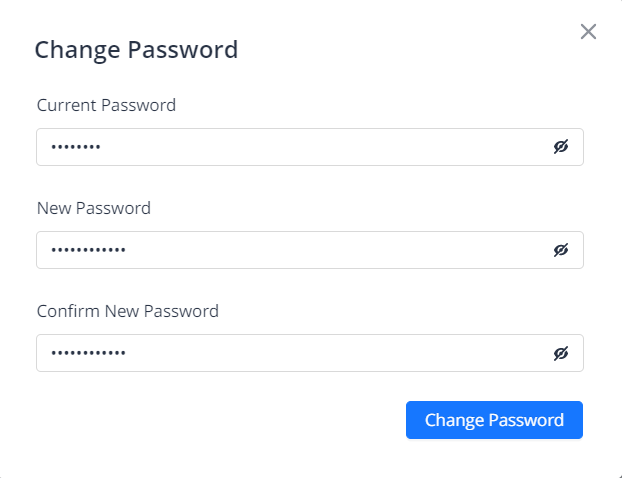This screenshot has width=622, height=478.
Task: Close the Change Password dialog
Action: 588,32
